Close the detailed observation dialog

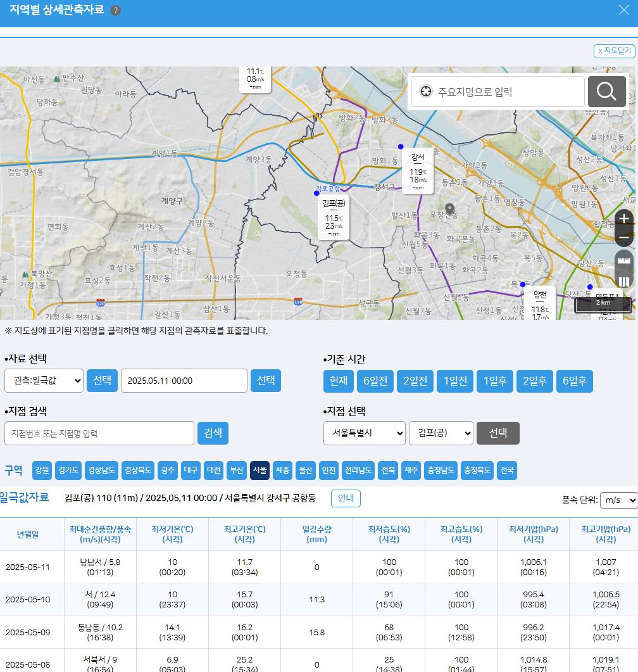click(624, 10)
